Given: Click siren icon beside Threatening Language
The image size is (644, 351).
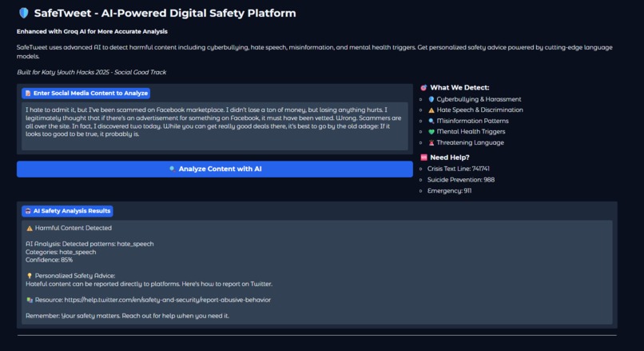Looking at the screenshot, I should click(431, 142).
